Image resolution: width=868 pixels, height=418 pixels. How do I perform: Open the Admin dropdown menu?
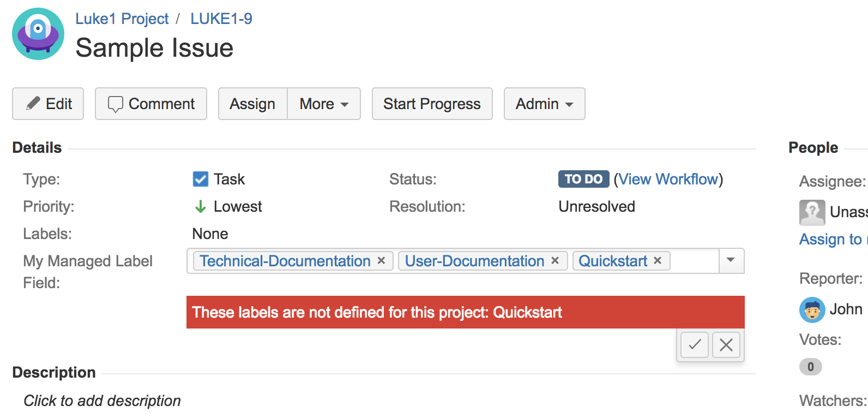544,104
